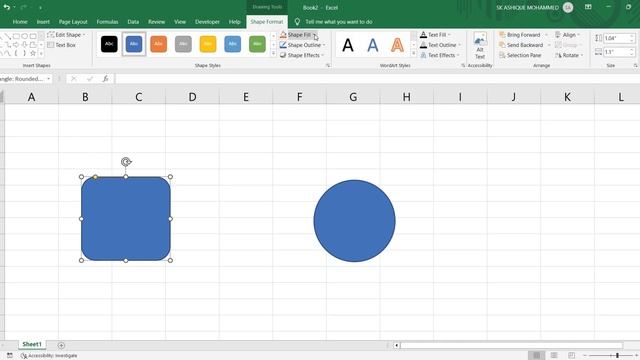The width and height of the screenshot is (640, 360).
Task: Apply the black WordArt A style
Action: point(348,45)
